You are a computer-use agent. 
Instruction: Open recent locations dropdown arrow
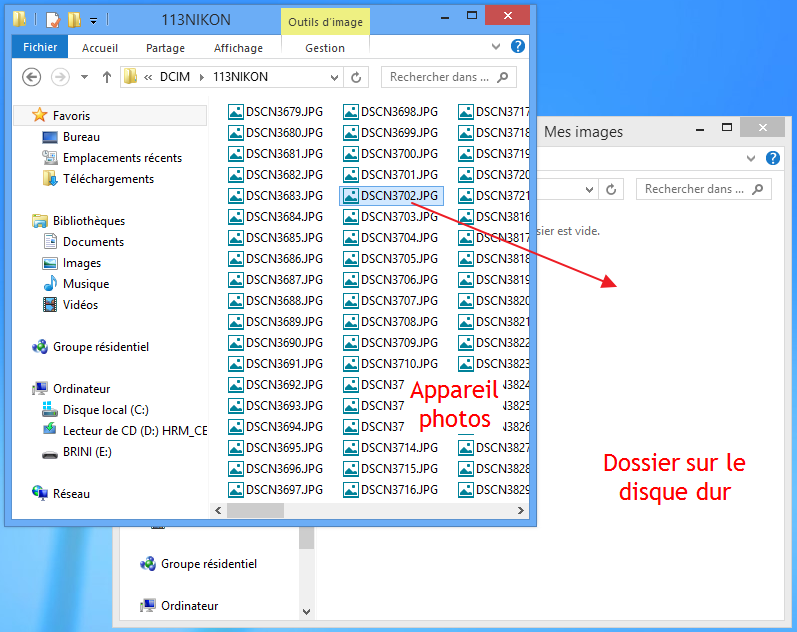[x=84, y=77]
